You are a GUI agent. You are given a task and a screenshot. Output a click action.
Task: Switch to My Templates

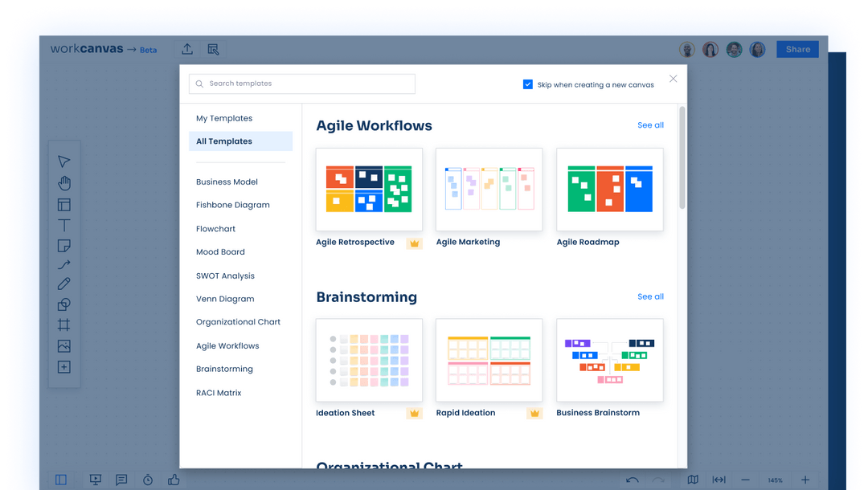[223, 118]
